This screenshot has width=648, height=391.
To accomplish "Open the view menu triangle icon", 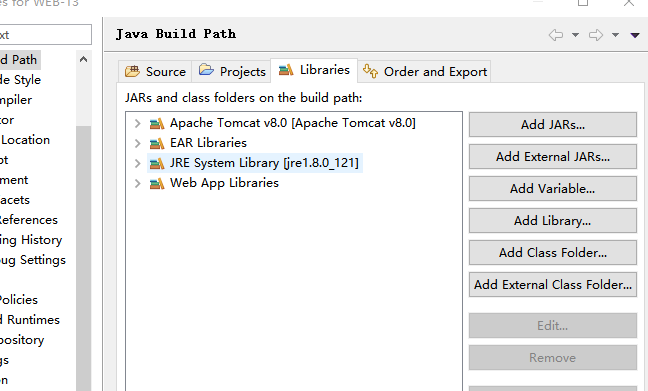I will (635, 35).
